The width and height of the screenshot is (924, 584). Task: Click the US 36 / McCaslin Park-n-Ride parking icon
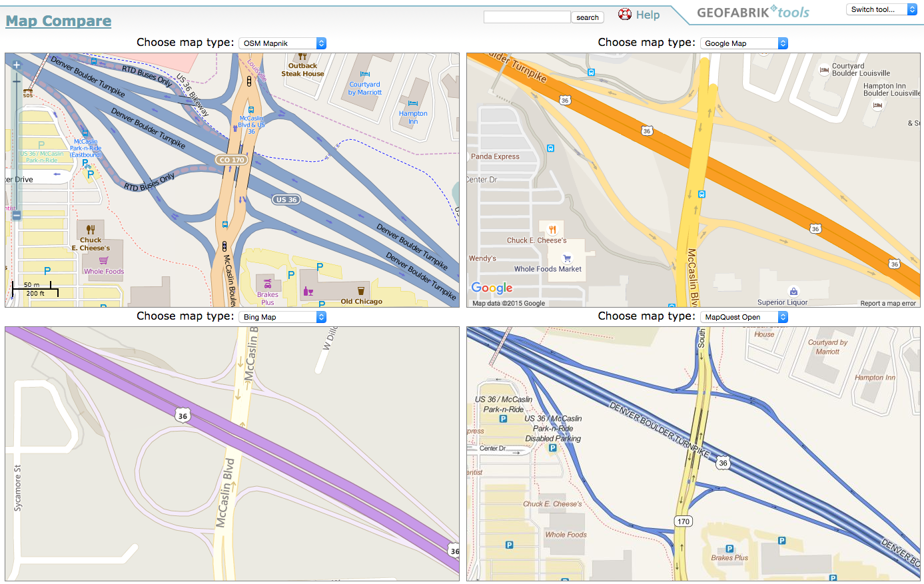[503, 419]
